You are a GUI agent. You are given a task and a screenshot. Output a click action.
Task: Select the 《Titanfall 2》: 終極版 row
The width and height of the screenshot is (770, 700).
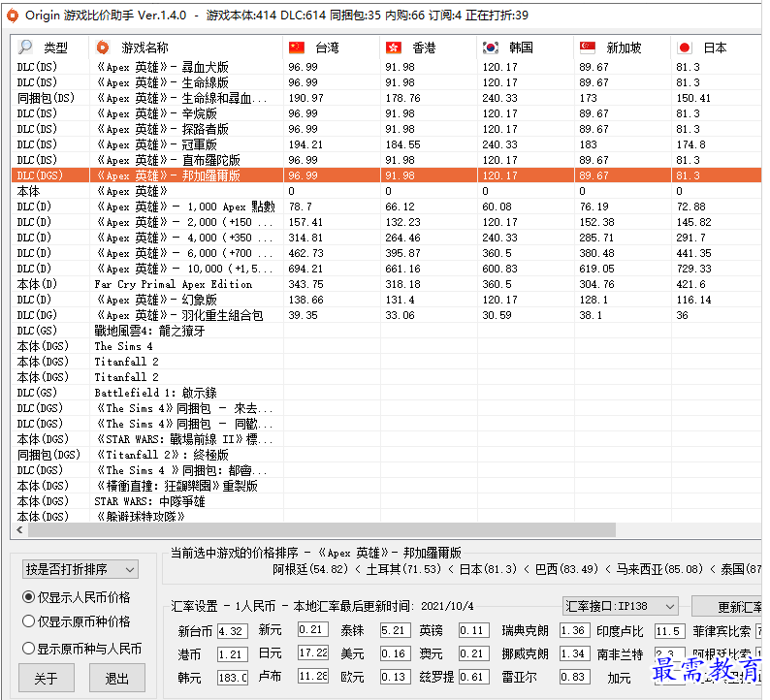[x=387, y=455]
